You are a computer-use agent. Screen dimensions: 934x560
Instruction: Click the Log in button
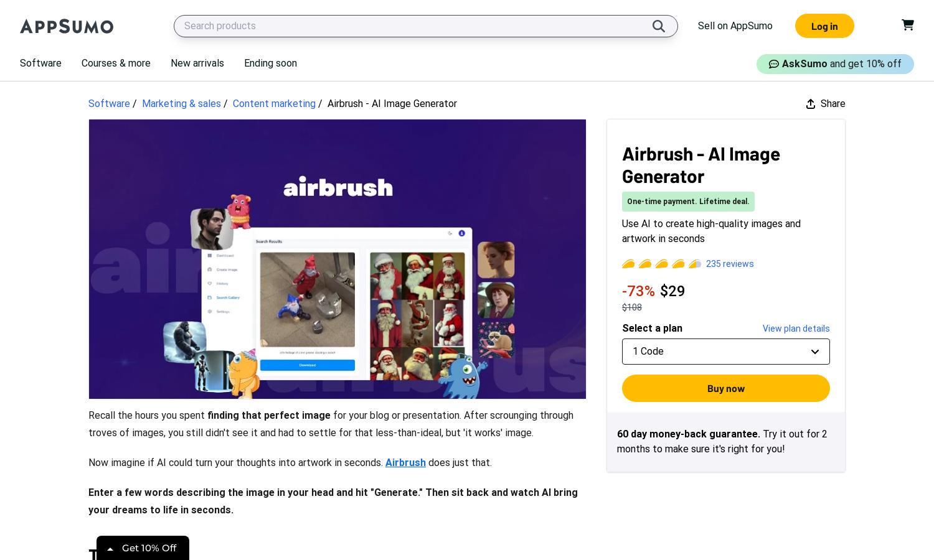pyautogui.click(x=824, y=26)
